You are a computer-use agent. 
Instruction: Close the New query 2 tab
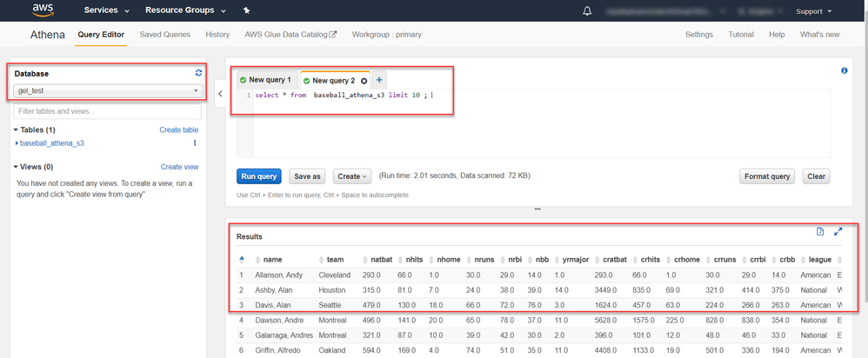(364, 81)
